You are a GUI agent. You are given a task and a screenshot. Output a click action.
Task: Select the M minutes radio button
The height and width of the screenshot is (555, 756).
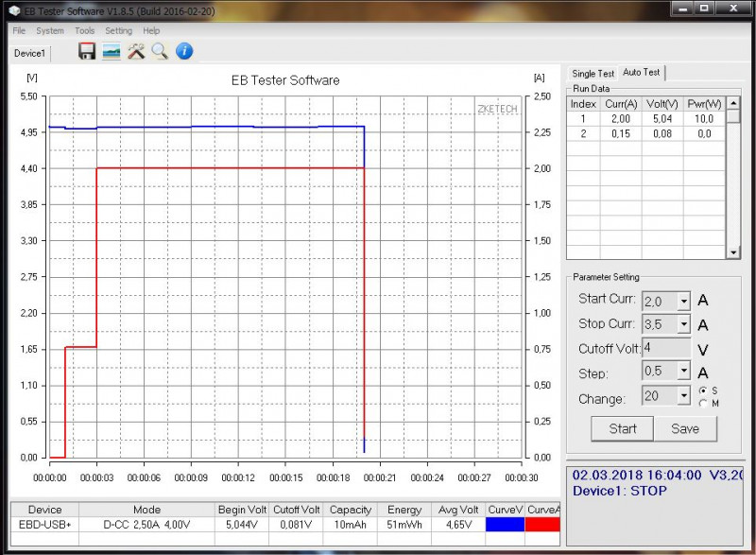coord(703,403)
